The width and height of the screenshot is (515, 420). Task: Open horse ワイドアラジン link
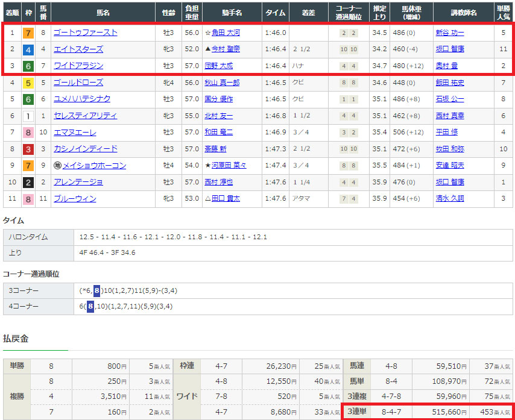pyautogui.click(x=78, y=66)
